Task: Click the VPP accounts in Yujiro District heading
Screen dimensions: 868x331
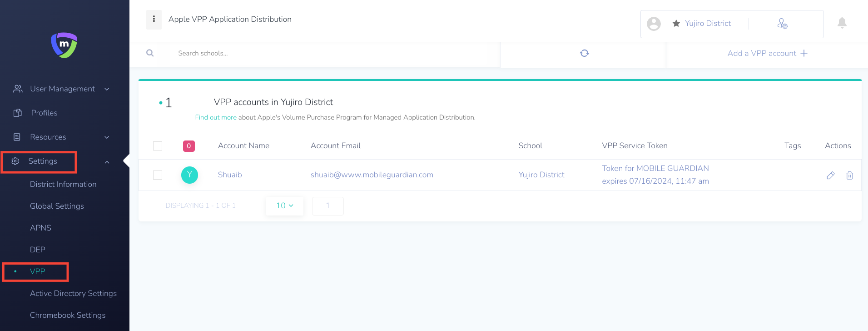Action: tap(273, 102)
